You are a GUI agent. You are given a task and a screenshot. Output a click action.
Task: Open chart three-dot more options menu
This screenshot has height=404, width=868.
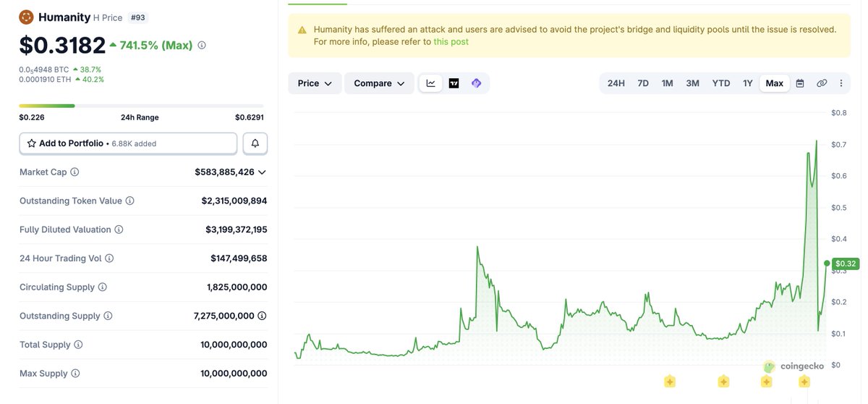(x=841, y=83)
